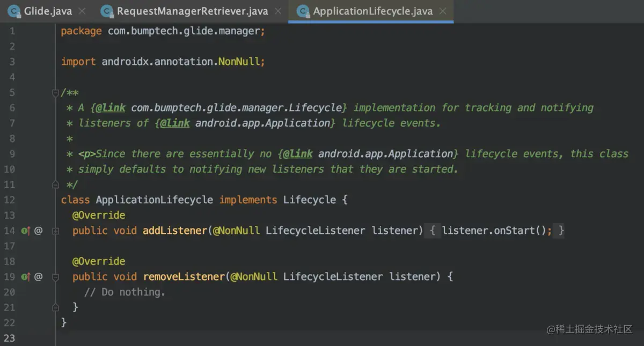Click line number 23 in the gutter
The image size is (644, 346).
click(9, 338)
